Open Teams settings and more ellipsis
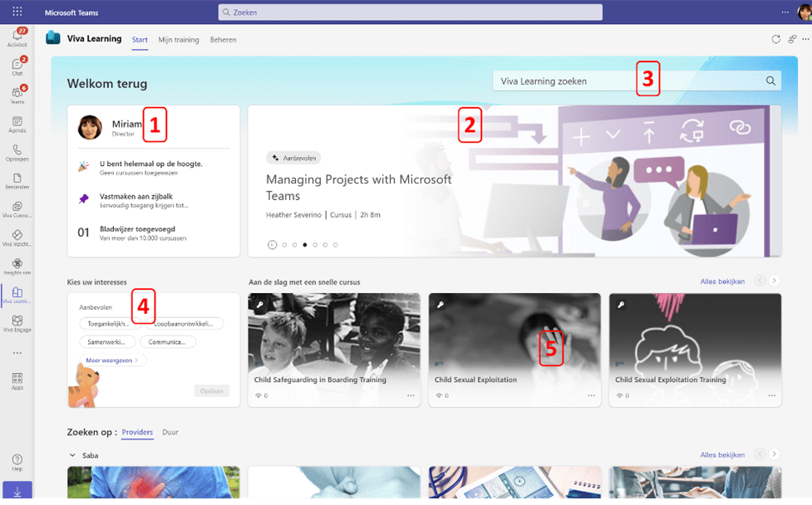The image size is (812, 505). tap(785, 12)
